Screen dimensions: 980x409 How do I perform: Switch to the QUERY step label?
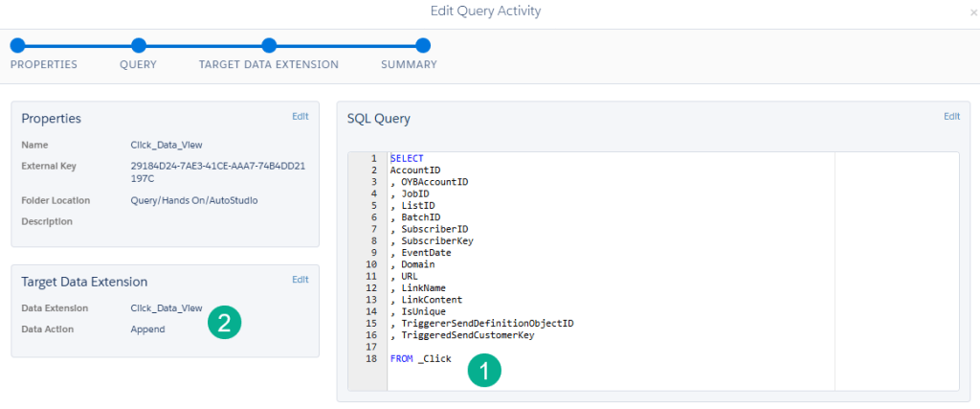138,65
